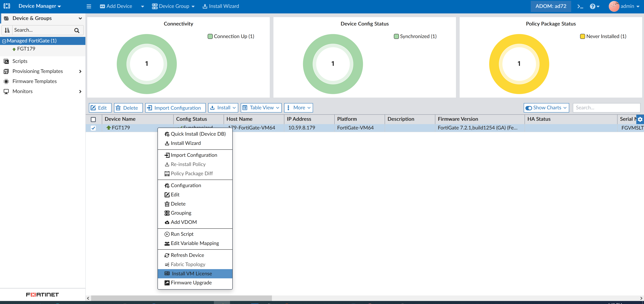
Task: Uncheck the FGT179 row checkbox
Action: (93, 128)
